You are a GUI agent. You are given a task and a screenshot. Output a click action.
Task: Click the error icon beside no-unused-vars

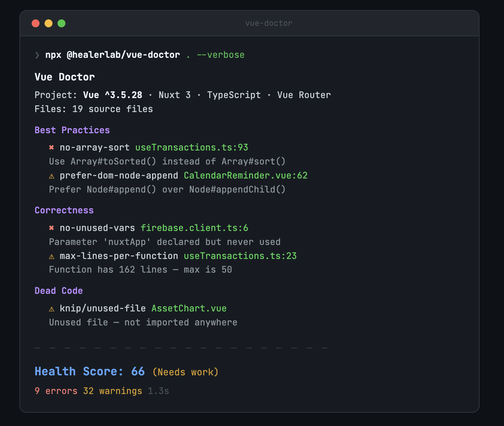[x=51, y=228]
